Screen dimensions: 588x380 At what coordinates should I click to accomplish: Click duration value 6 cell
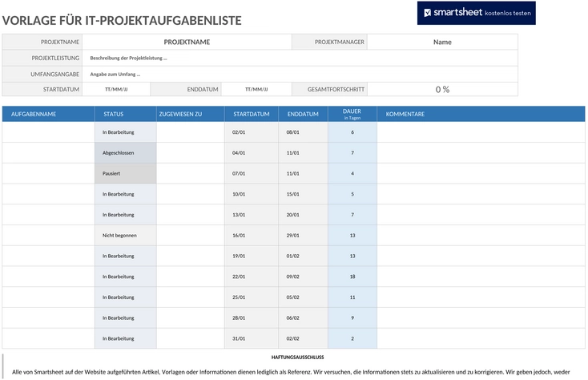[352, 132]
